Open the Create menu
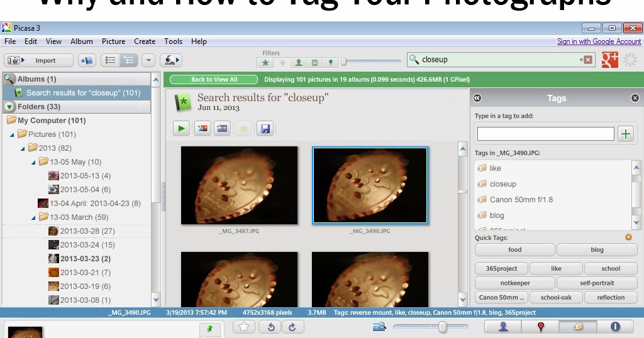Image resolution: width=644 pixels, height=338 pixels. tap(145, 41)
